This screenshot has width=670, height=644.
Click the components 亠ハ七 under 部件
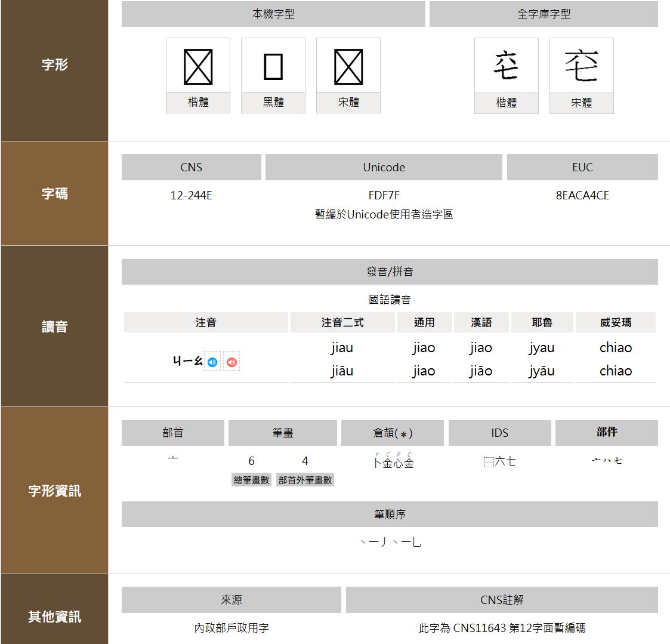tap(607, 461)
